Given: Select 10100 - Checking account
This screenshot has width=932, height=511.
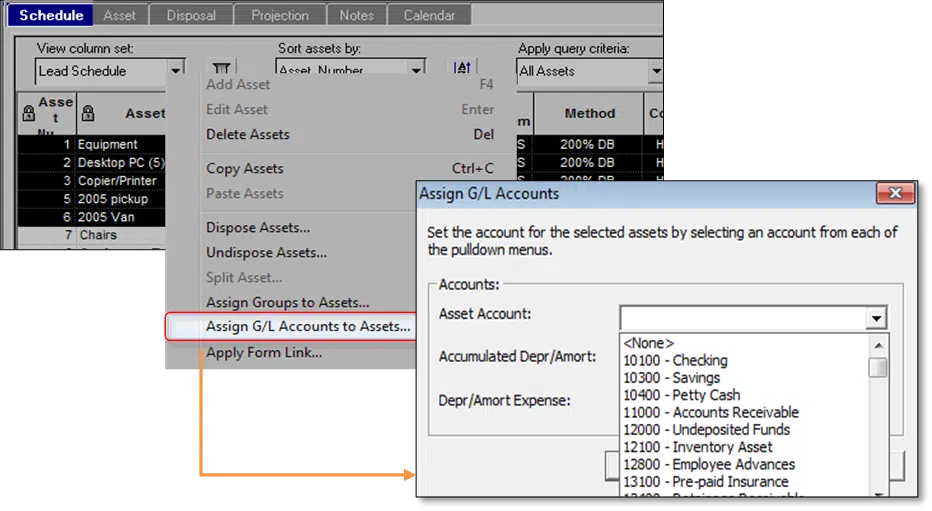Looking at the screenshot, I should coord(744,361).
